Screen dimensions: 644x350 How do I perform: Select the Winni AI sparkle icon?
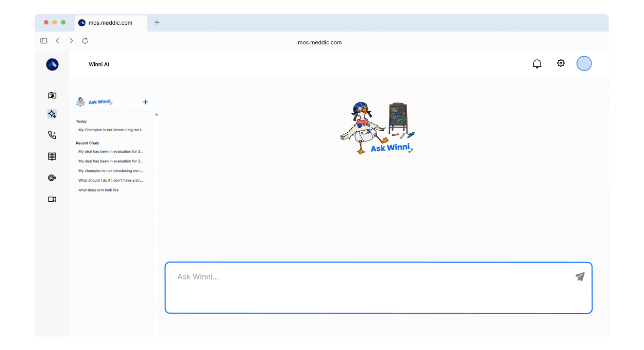pos(52,114)
